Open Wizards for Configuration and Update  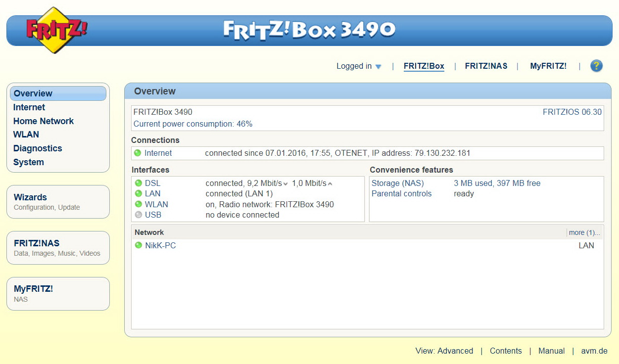(x=58, y=202)
